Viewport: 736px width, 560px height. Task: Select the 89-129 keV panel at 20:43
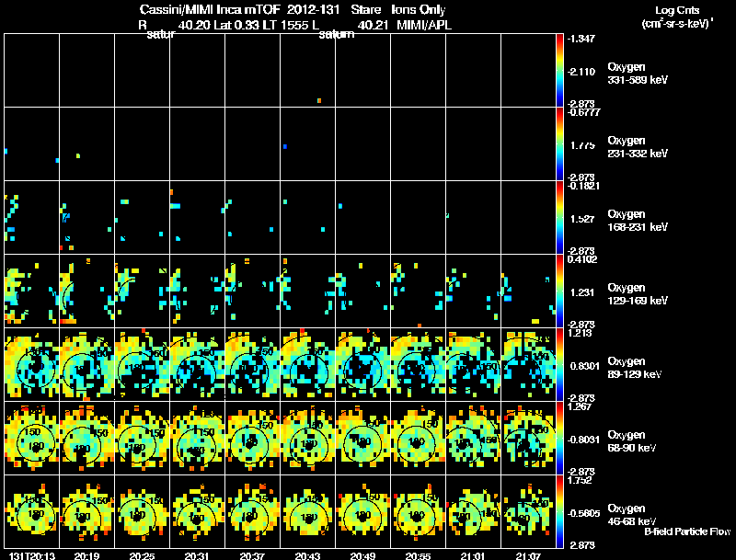tap(308, 364)
